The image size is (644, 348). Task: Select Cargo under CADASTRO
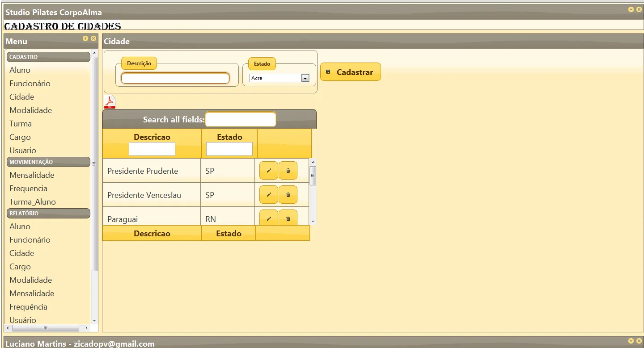click(x=20, y=137)
